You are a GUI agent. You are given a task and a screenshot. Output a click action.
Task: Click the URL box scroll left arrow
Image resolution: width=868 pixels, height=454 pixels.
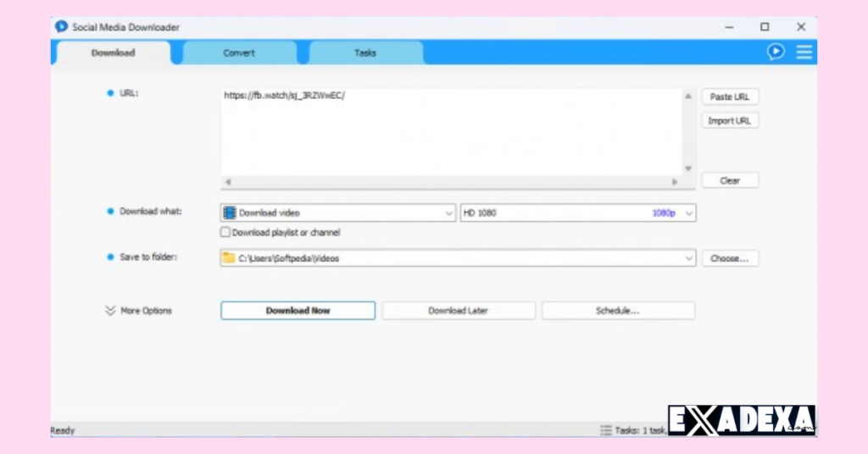pyautogui.click(x=228, y=182)
